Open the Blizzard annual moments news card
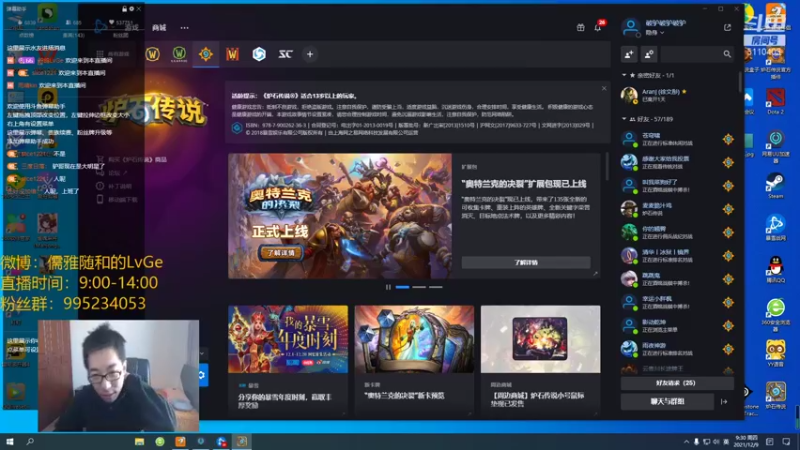The width and height of the screenshot is (800, 450). point(288,360)
